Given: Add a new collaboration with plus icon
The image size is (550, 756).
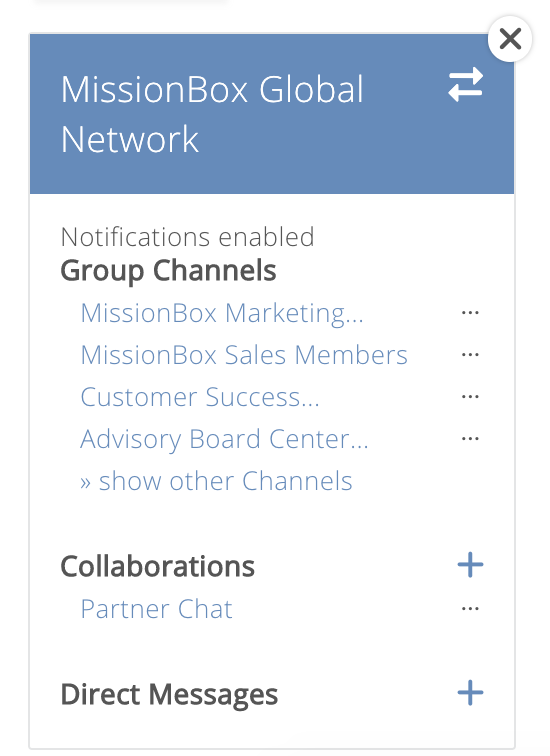Looking at the screenshot, I should [470, 565].
